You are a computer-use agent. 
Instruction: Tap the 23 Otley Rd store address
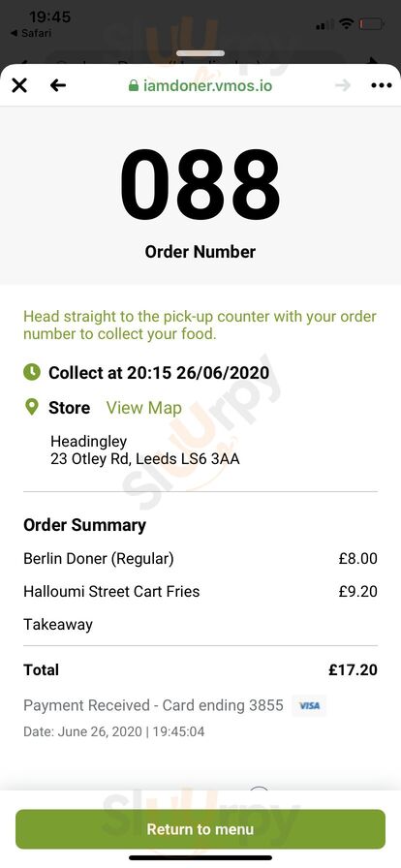[145, 459]
